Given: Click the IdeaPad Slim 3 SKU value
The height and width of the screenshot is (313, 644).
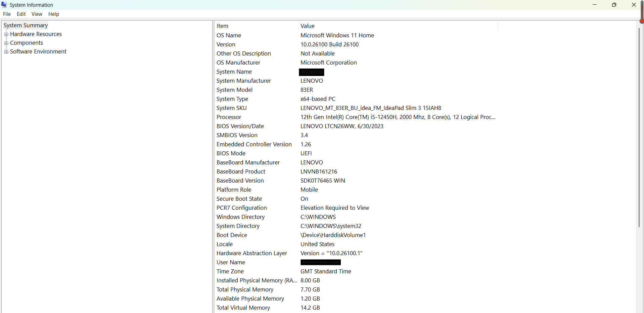Looking at the screenshot, I should (371, 108).
